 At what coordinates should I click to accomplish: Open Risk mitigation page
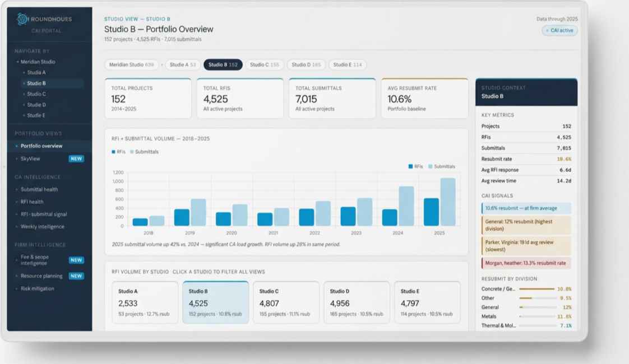click(38, 288)
